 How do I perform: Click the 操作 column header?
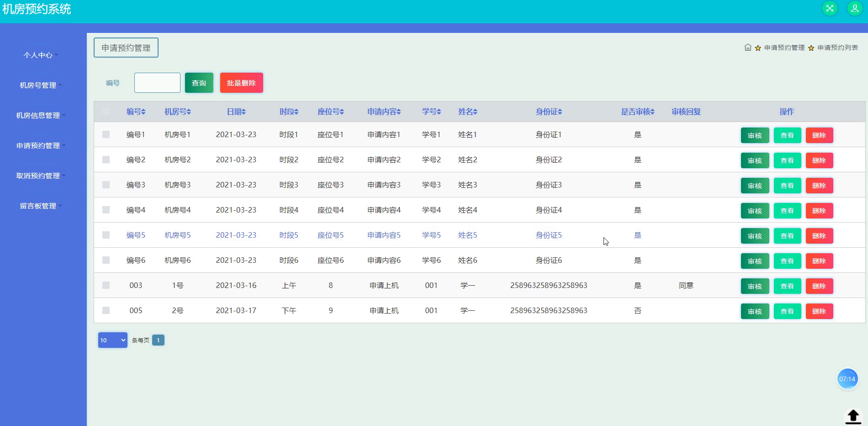pos(787,112)
